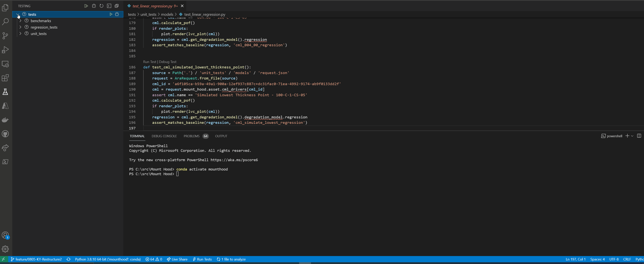Open the Run and Debug view
The height and width of the screenshot is (264, 644).
[x=5, y=50]
